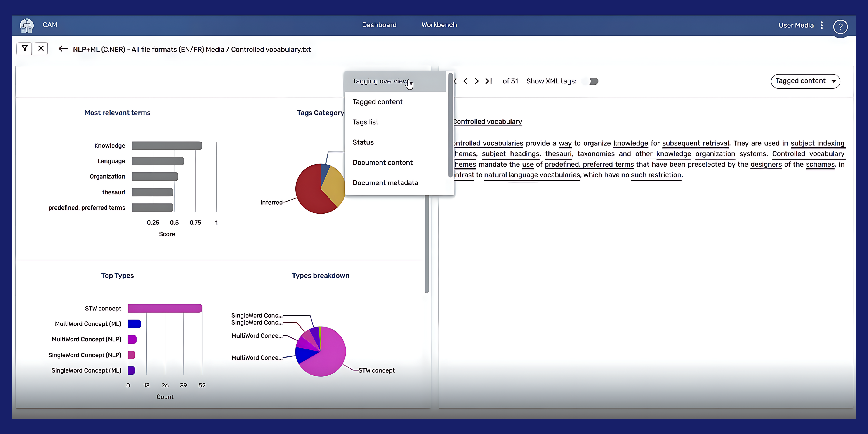
Task: Click the tagged term 'such restriction'
Action: [656, 175]
